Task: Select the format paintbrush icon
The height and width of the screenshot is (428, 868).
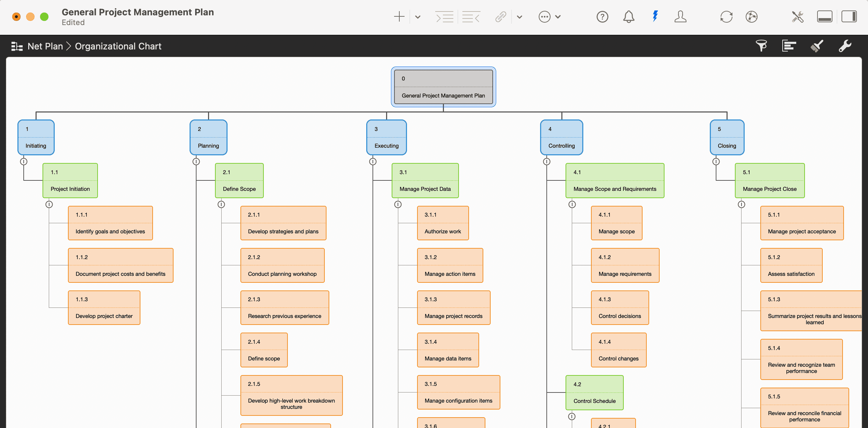Action: coord(817,46)
